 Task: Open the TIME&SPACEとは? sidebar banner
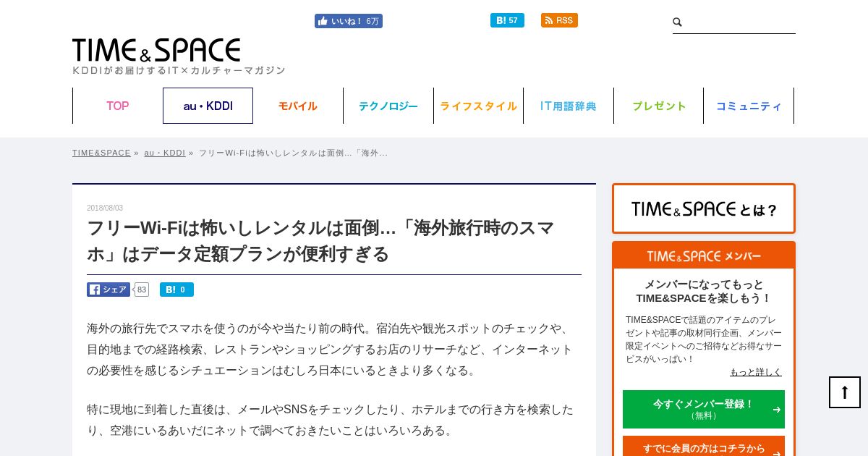(x=704, y=208)
